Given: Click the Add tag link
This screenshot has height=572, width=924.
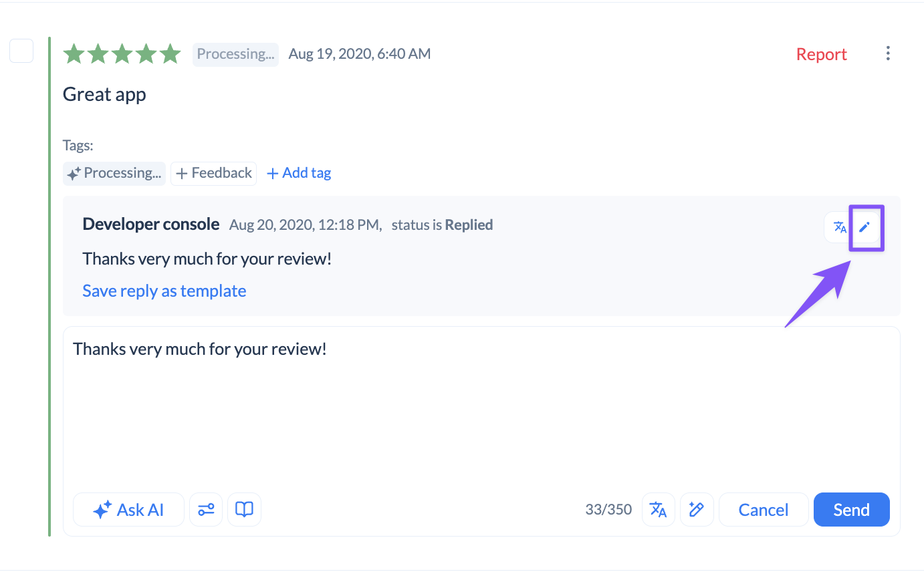Looking at the screenshot, I should tap(299, 173).
